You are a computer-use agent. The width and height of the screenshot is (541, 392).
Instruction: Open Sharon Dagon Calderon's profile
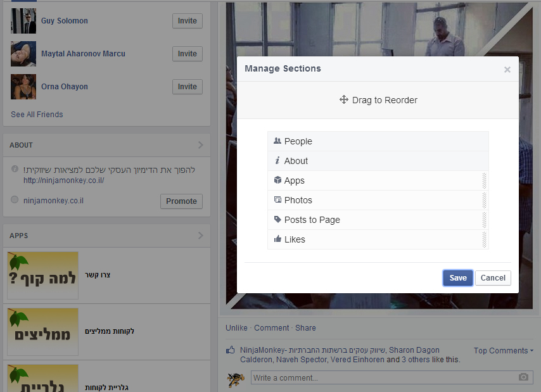coord(414,350)
